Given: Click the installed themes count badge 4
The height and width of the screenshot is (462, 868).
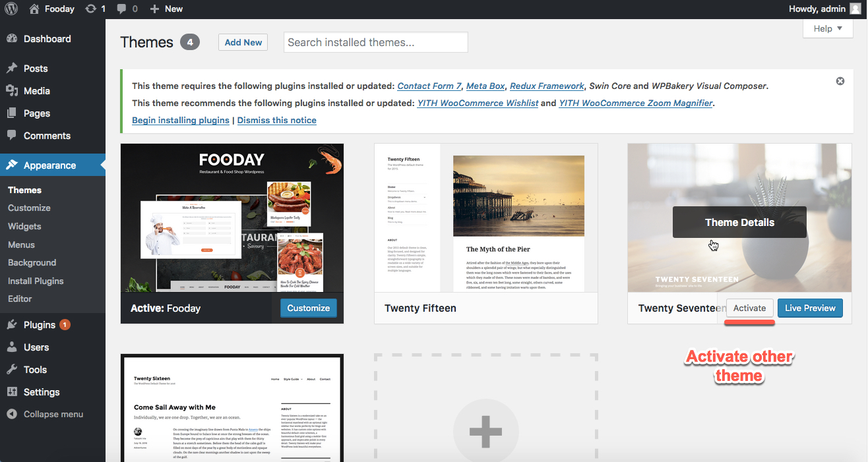Looking at the screenshot, I should pos(190,42).
